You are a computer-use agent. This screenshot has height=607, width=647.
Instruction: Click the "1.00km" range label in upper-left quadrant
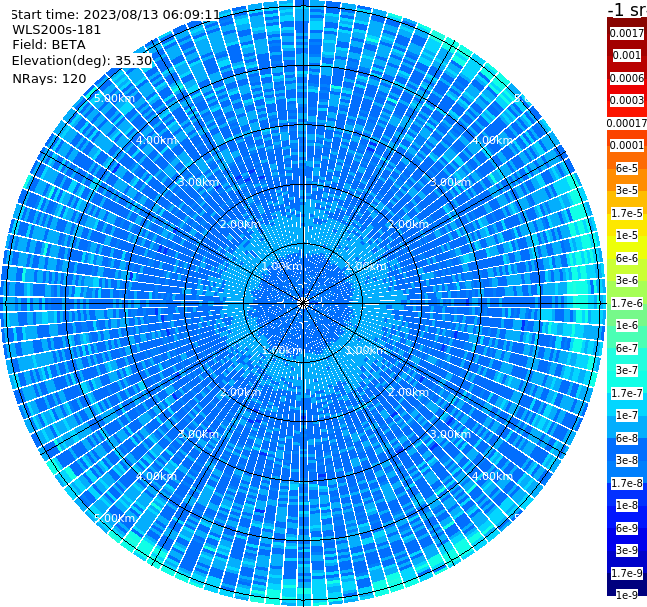282,266
